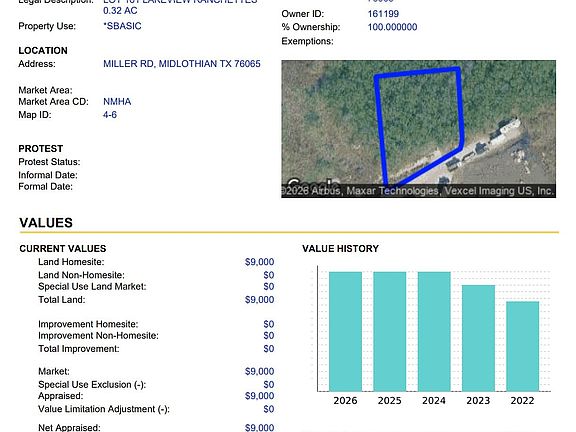
Task: Click the Market $9,000 value
Action: [x=260, y=371]
